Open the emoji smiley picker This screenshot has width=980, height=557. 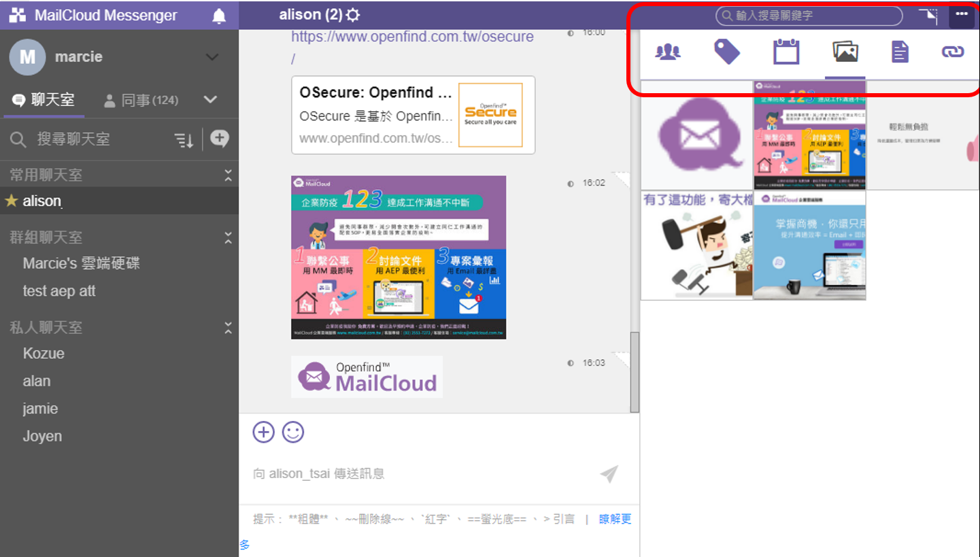(x=293, y=432)
